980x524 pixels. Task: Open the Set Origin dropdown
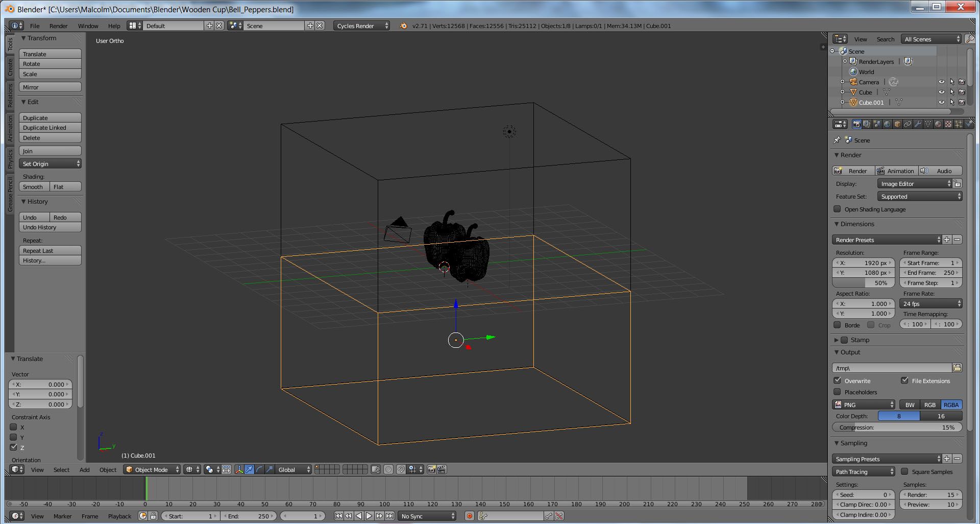pyautogui.click(x=51, y=163)
